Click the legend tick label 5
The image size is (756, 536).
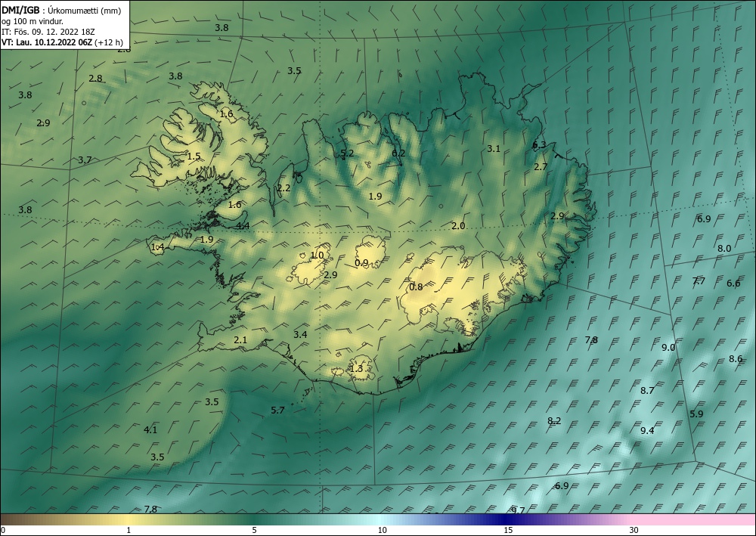click(x=254, y=530)
